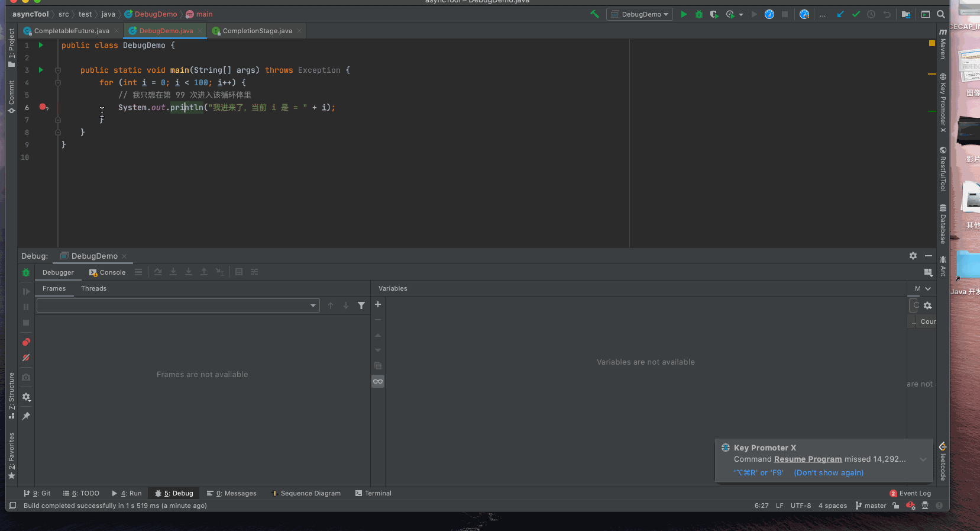Click the green Run button in the toolbar
The height and width of the screenshot is (531, 980).
pos(684,14)
